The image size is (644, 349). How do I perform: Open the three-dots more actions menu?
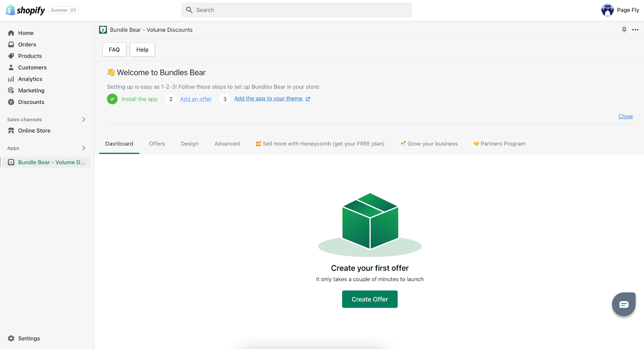pos(635,30)
